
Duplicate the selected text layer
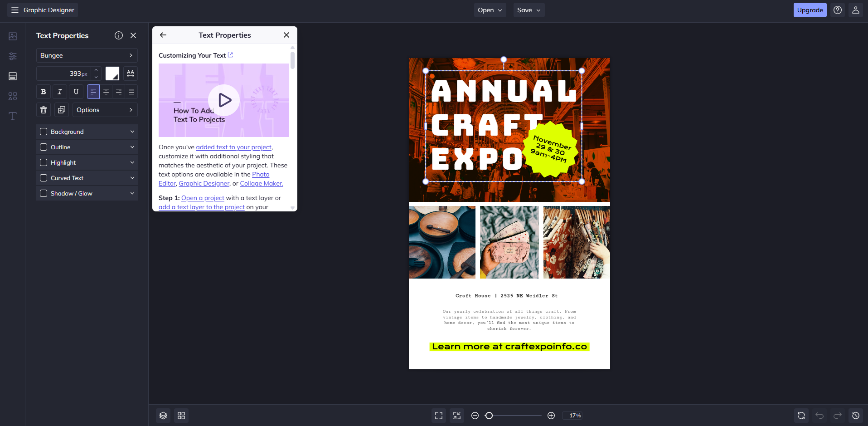[x=62, y=110]
